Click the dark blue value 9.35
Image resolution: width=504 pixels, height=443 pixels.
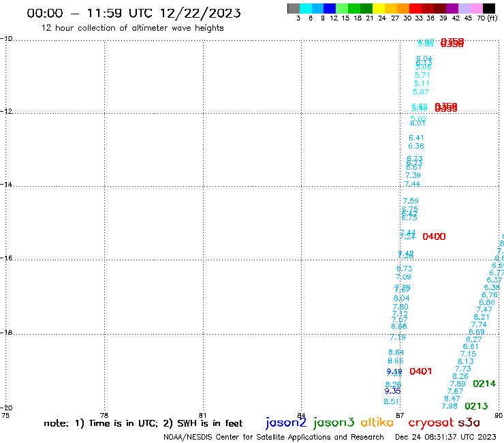(393, 391)
